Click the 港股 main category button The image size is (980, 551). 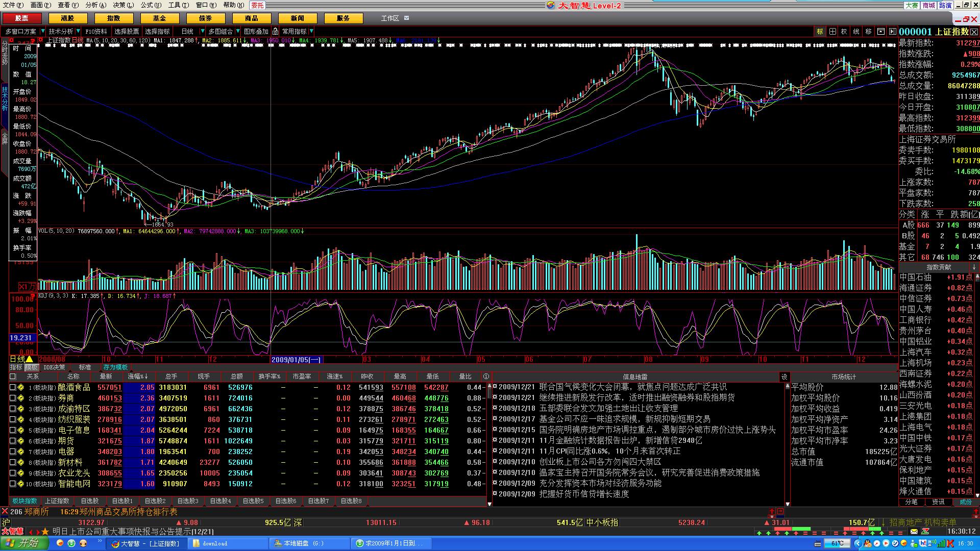68,18
